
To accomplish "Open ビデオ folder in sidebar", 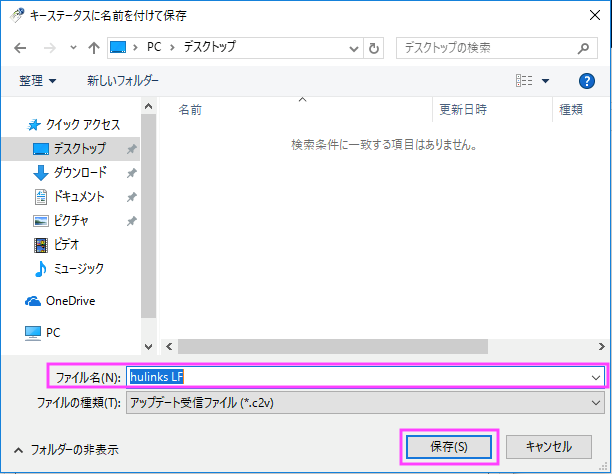I will click(x=66, y=244).
